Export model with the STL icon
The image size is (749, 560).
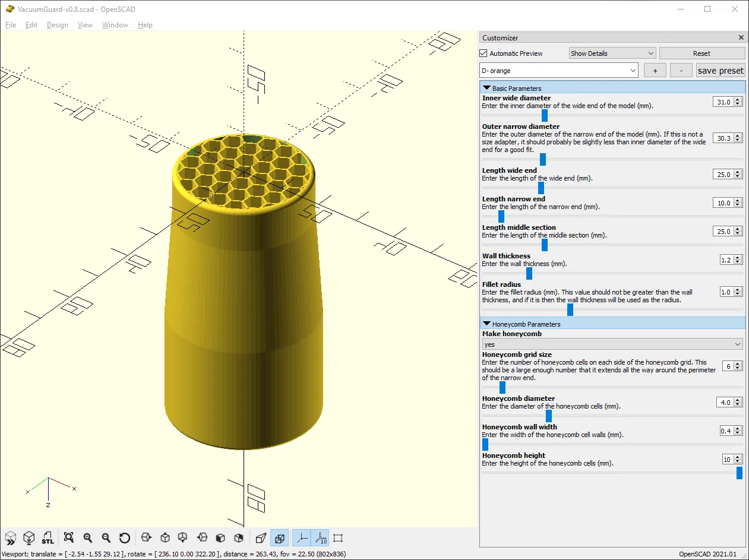(48, 538)
